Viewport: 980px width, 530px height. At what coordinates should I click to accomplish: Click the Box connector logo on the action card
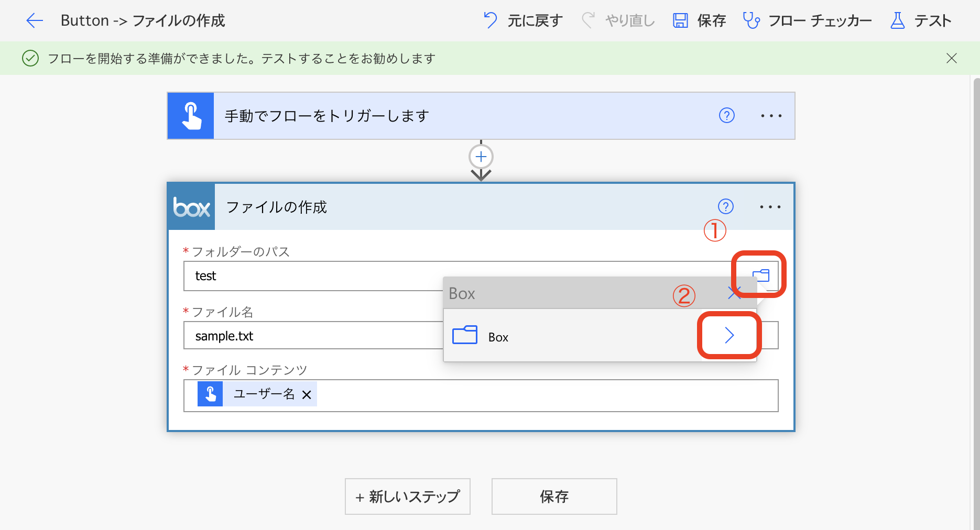point(191,206)
